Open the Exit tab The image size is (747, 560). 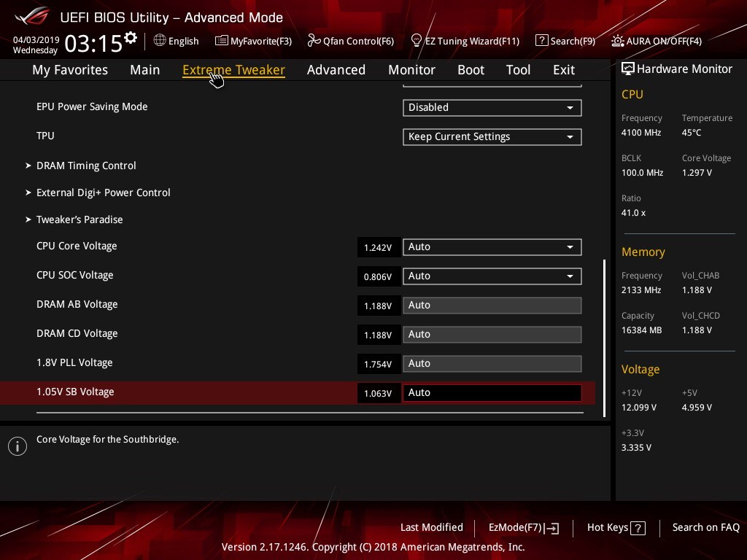pyautogui.click(x=564, y=70)
